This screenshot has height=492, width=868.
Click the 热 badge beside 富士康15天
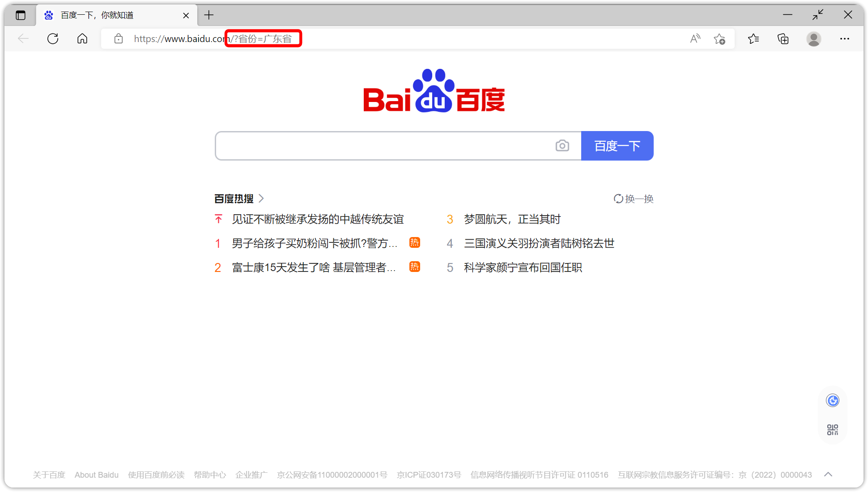click(415, 267)
